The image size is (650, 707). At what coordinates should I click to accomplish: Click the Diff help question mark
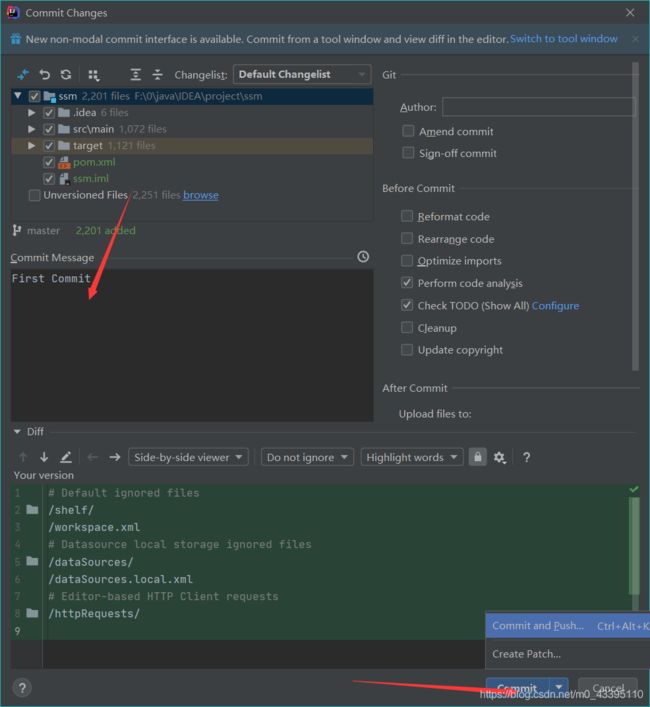(526, 458)
